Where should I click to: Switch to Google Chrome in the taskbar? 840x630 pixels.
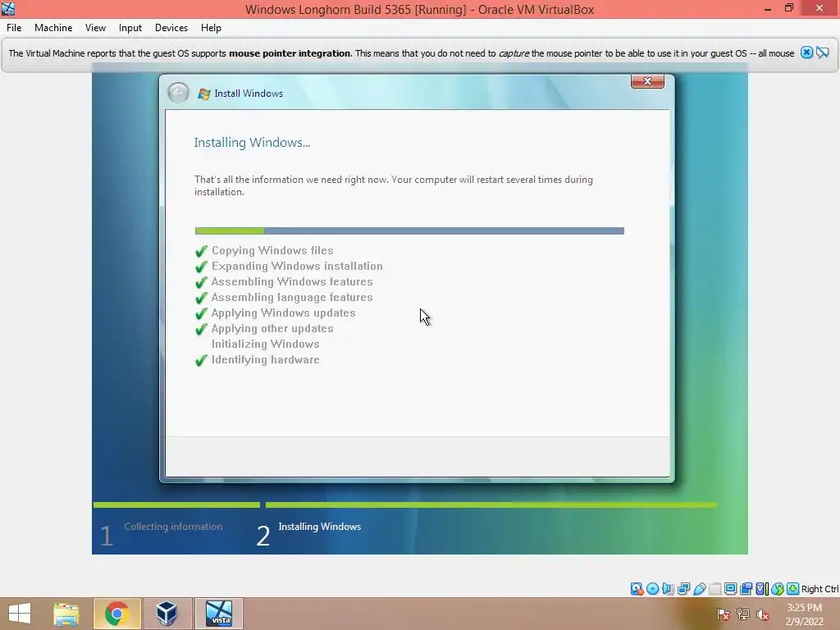[116, 614]
